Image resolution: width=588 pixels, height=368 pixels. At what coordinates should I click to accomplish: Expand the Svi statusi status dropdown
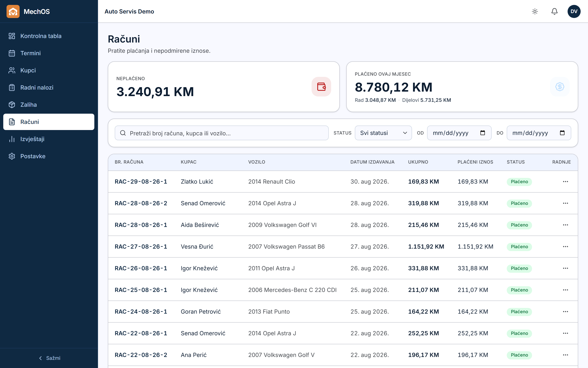click(383, 133)
